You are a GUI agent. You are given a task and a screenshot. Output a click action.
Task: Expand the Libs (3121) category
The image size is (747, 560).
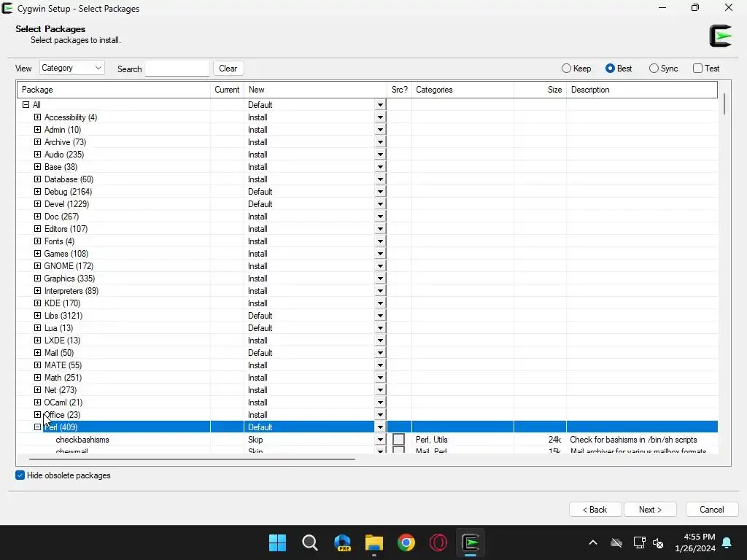(x=37, y=315)
